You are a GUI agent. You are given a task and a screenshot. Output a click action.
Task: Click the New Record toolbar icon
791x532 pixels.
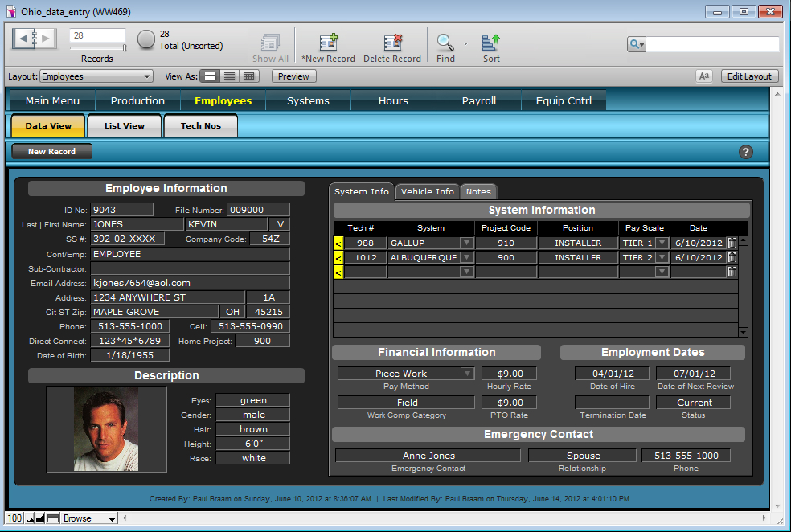pyautogui.click(x=328, y=43)
